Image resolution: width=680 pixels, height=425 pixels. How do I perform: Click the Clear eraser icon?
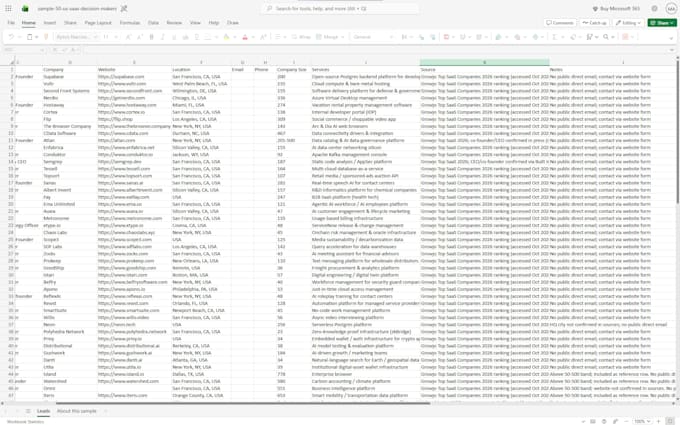click(x=573, y=37)
